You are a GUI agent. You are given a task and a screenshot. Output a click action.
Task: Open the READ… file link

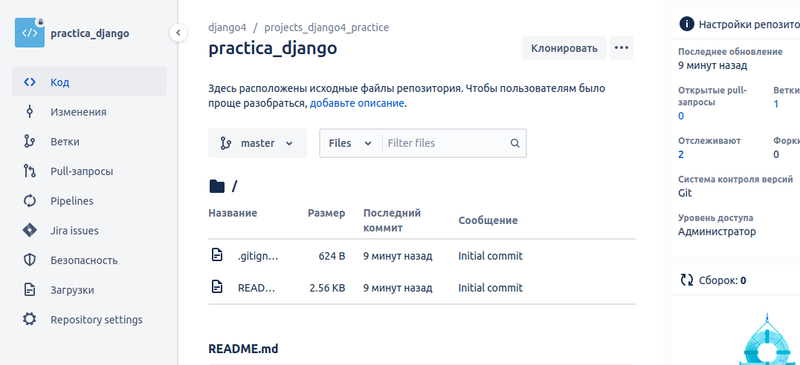[x=257, y=288]
